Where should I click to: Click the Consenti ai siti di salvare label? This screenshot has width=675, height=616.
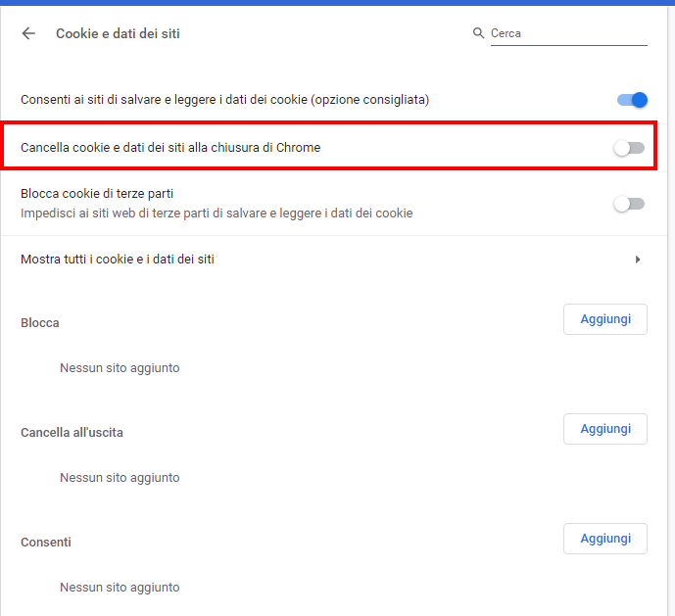tap(224, 100)
